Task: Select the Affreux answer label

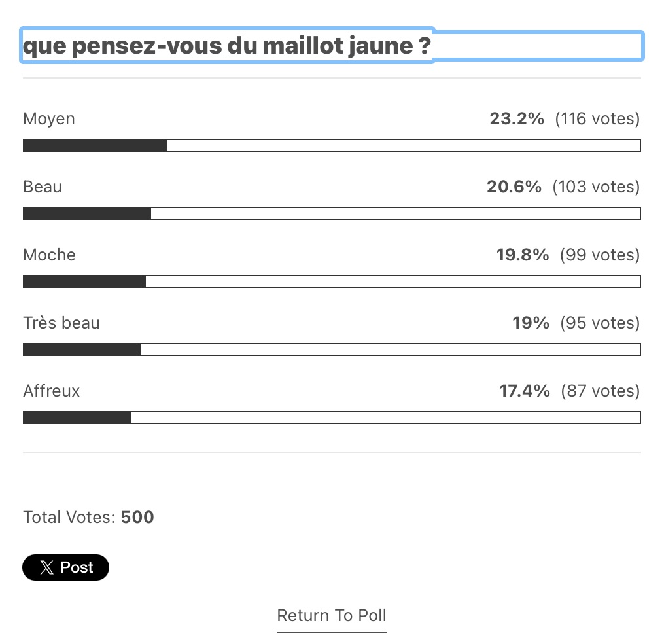Action: pyautogui.click(x=52, y=391)
